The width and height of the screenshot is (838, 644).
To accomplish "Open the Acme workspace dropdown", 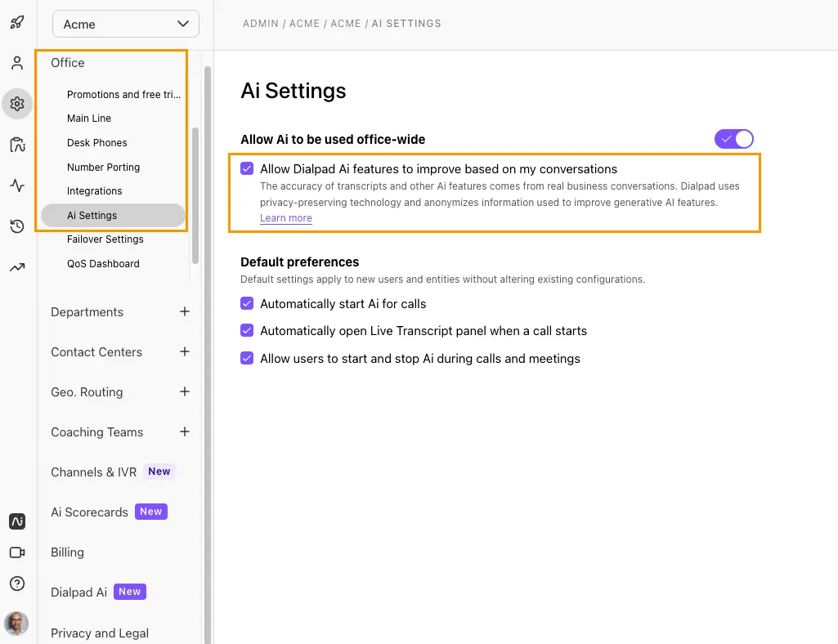I will click(x=125, y=24).
